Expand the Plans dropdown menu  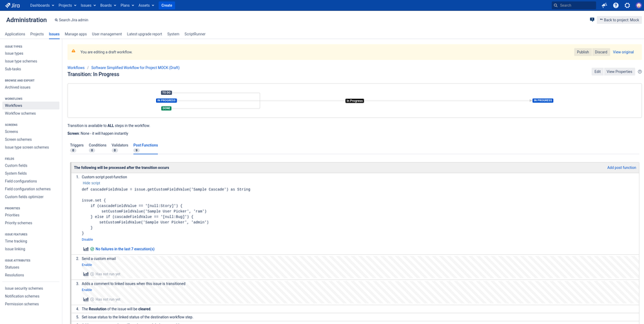(x=128, y=5)
